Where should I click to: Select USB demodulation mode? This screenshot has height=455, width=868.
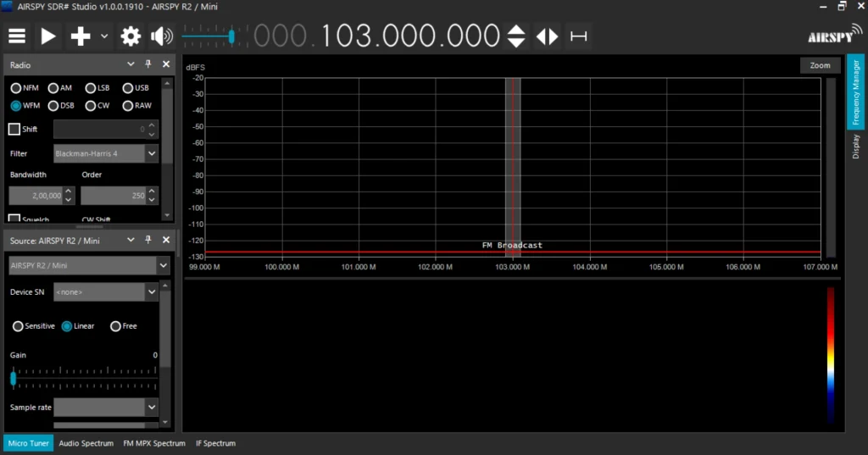click(136, 88)
